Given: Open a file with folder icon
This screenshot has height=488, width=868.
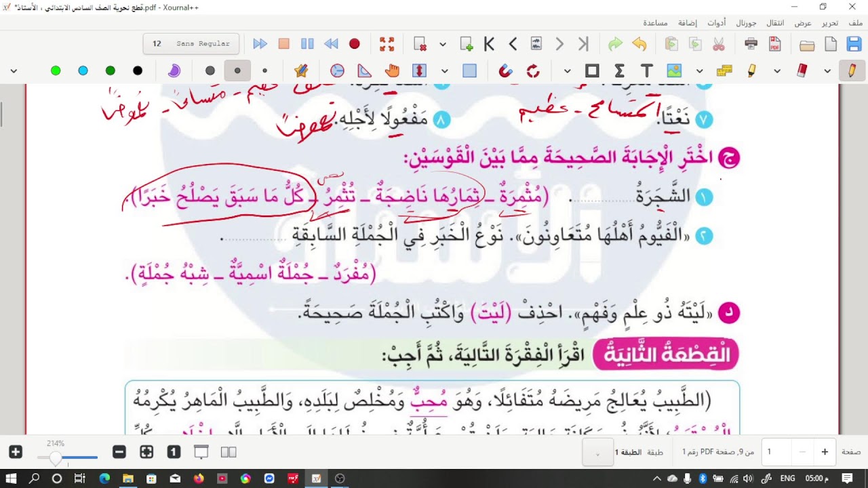Looking at the screenshot, I should click(807, 45).
